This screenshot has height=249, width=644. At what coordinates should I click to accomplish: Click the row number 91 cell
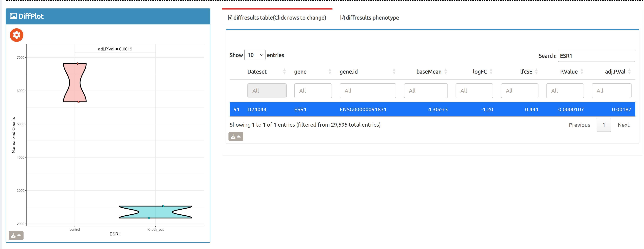[x=236, y=110]
